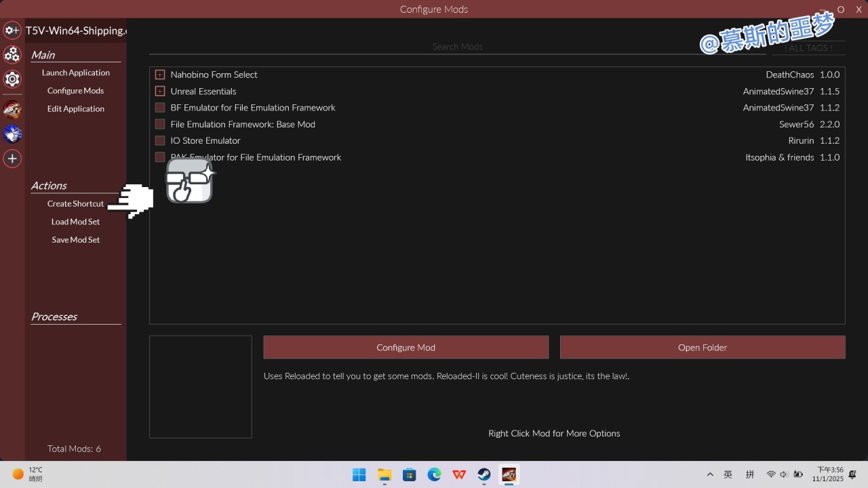Toggle File Emulation Framework: Base Mod checkbox

pos(160,124)
